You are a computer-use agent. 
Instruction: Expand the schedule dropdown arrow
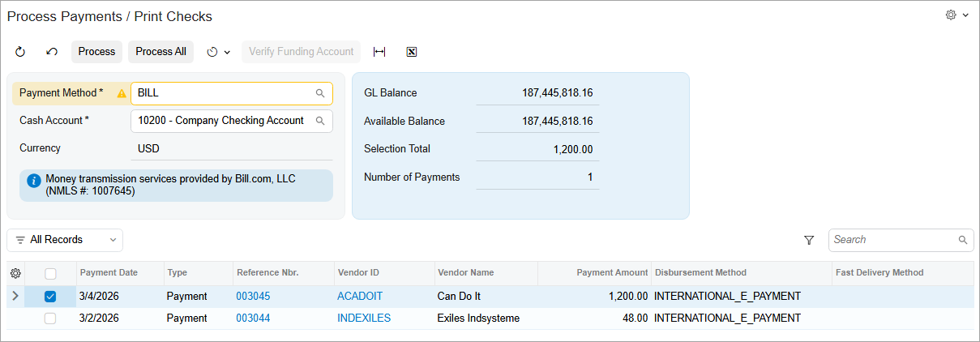tap(228, 52)
